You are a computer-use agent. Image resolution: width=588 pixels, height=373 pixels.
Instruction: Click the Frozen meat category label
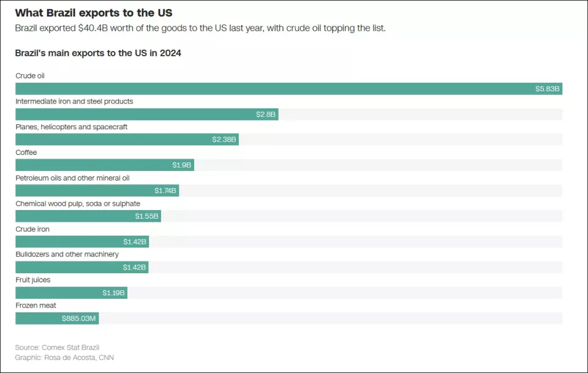[x=36, y=306]
